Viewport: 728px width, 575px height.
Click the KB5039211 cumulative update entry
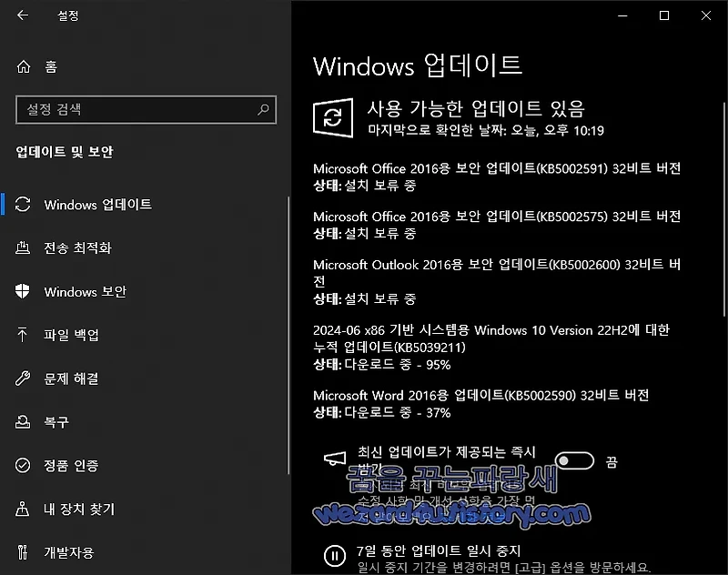(x=491, y=348)
